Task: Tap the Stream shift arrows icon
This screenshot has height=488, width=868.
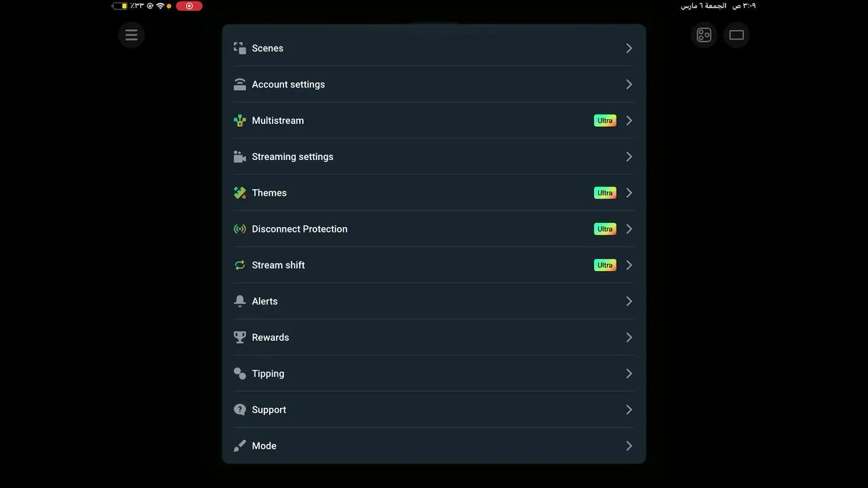Action: pos(239,265)
